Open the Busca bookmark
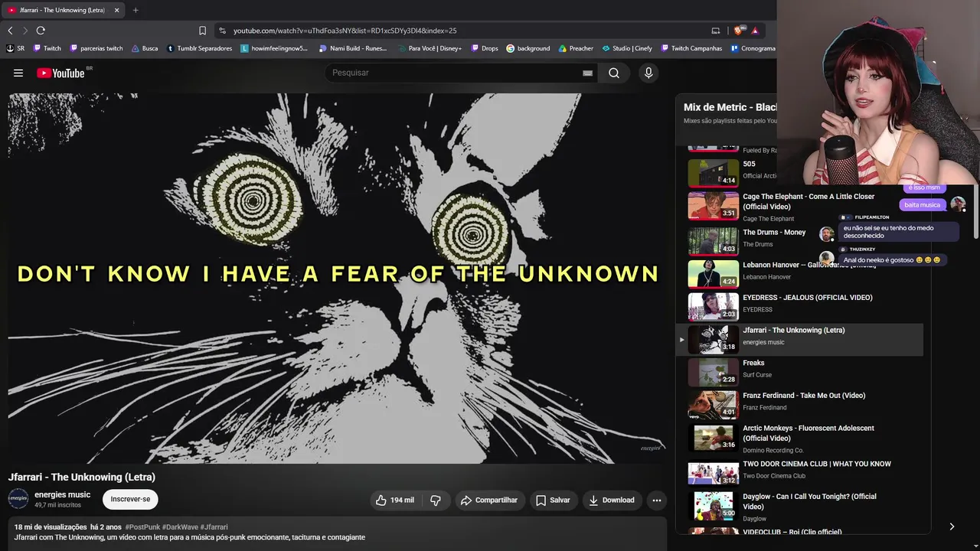980x551 pixels. click(145, 48)
